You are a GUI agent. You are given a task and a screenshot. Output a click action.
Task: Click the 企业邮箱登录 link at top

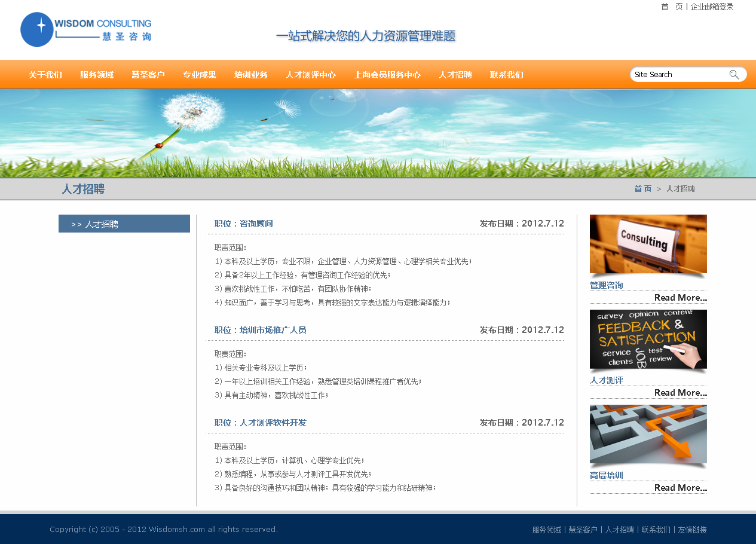coord(712,7)
